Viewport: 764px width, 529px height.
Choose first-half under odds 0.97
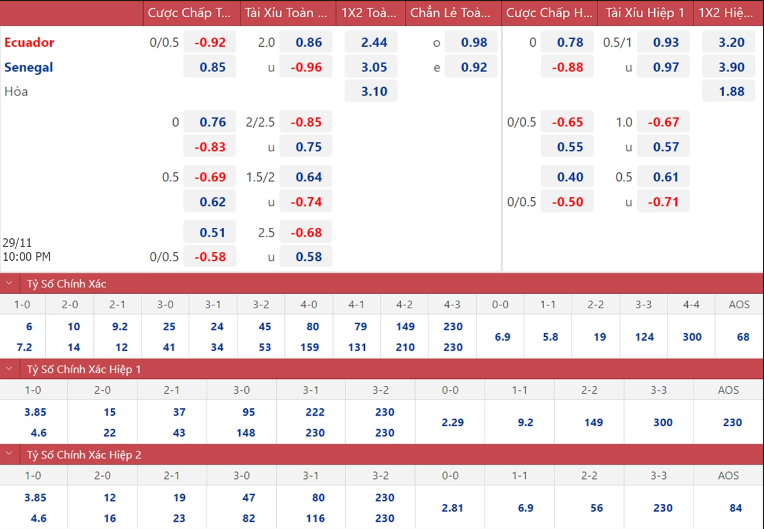coord(663,67)
